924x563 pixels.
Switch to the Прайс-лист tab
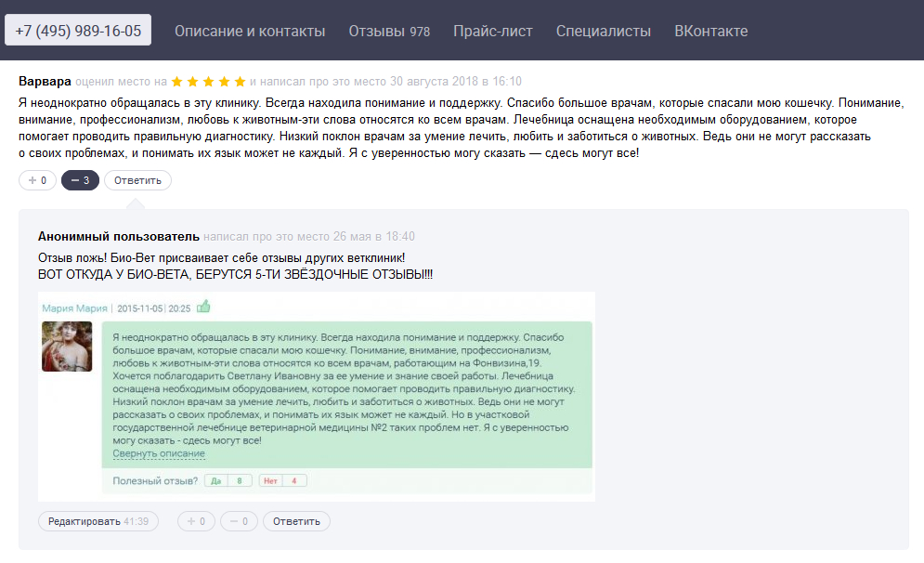(x=492, y=32)
